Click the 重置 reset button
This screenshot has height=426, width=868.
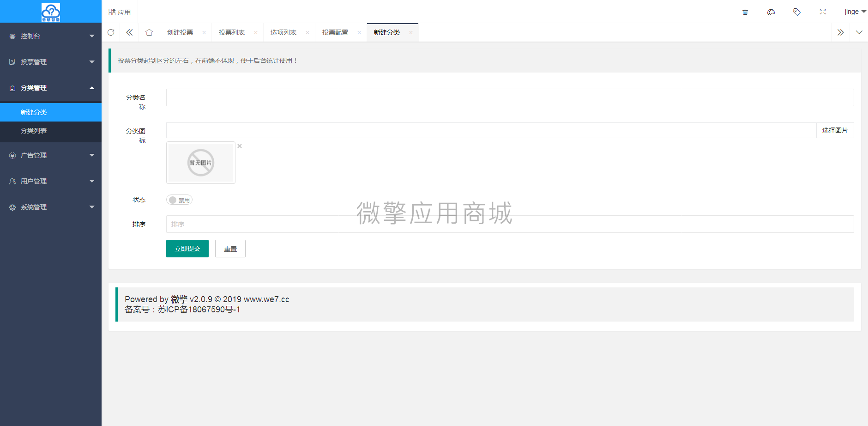click(x=230, y=249)
